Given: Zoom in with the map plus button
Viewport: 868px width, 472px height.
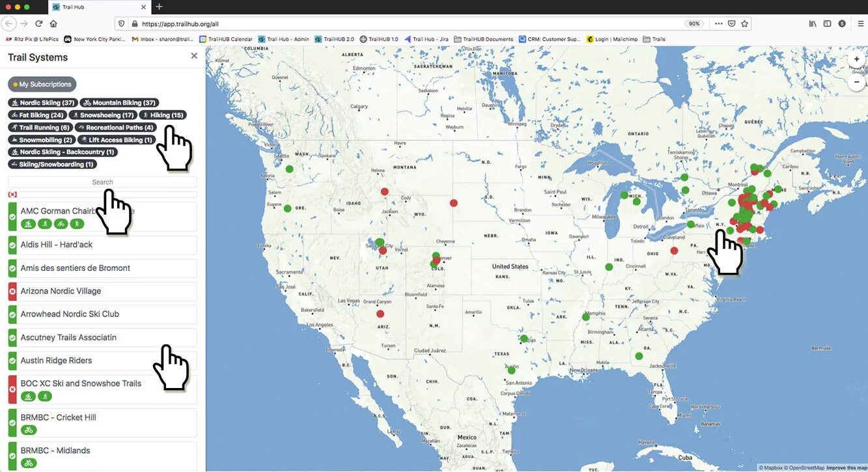Looking at the screenshot, I should coord(857,59).
